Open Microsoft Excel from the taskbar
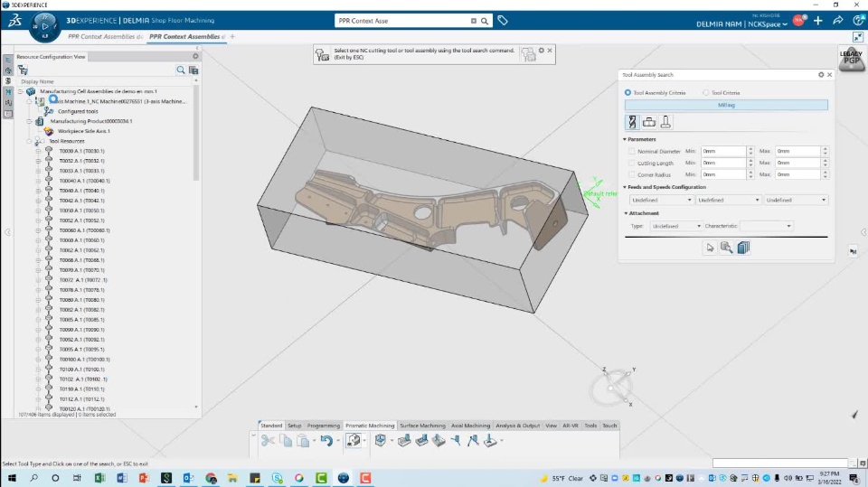This screenshot has height=487, width=868. (99, 478)
